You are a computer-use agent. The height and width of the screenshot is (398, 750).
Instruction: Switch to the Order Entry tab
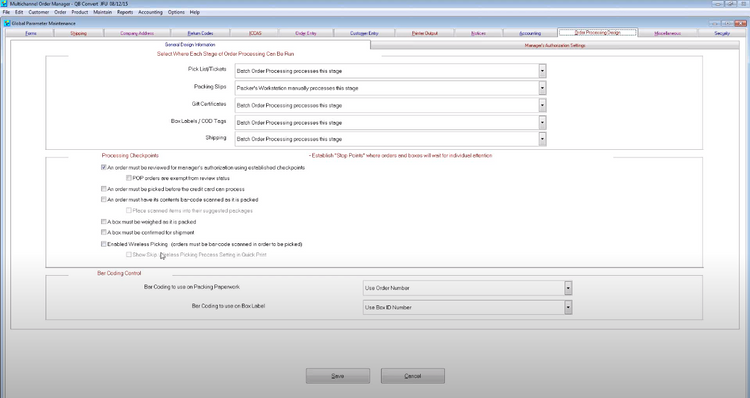[306, 33]
